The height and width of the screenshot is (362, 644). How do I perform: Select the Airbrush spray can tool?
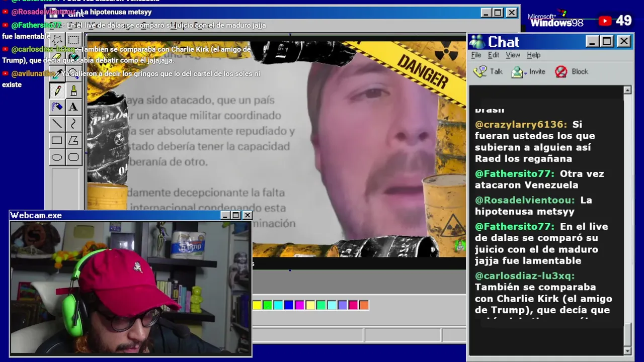point(57,107)
